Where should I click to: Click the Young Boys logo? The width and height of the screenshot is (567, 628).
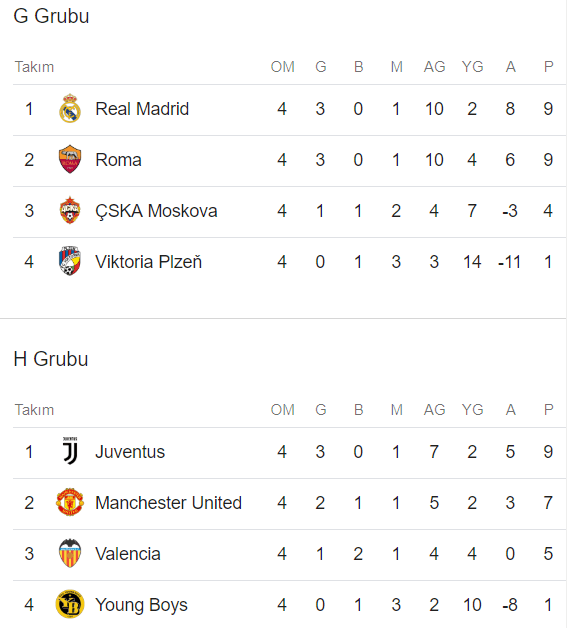click(70, 604)
